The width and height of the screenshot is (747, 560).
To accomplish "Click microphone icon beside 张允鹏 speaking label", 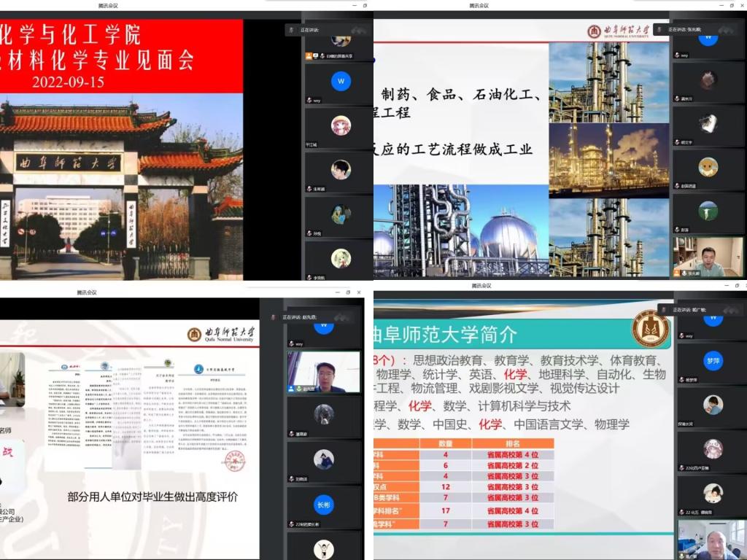I will tap(660, 30).
